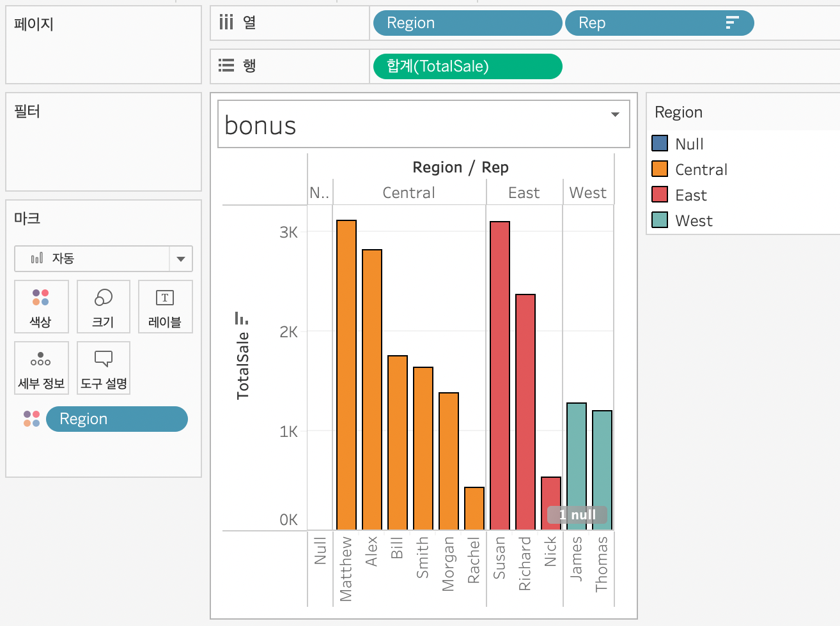Click the sort icon on the Rep pill

[x=732, y=23]
